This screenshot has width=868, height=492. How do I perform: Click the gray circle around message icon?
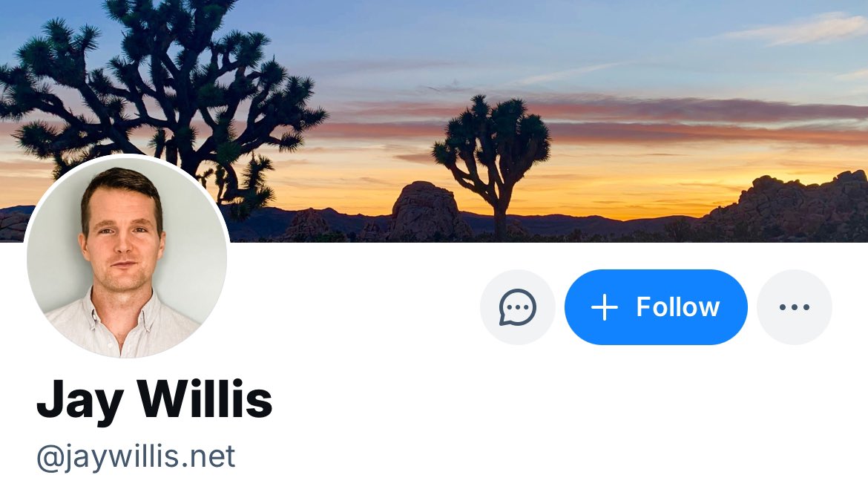tap(518, 307)
